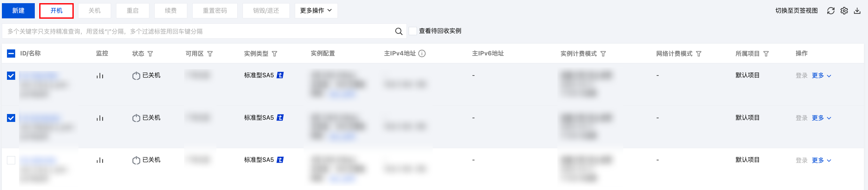
Task: Uncheck the first instance row checkbox
Action: [11, 76]
